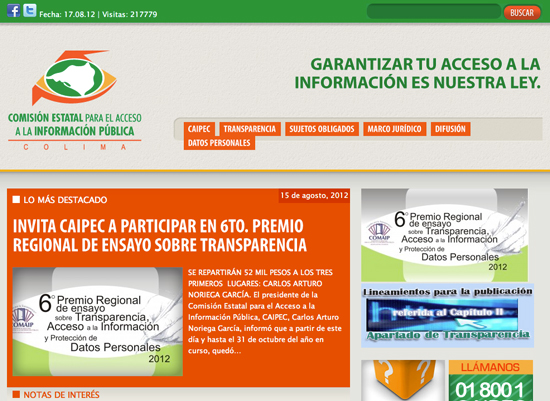The image size is (550, 401).
Task: Focus the search input field
Action: [x=434, y=12]
